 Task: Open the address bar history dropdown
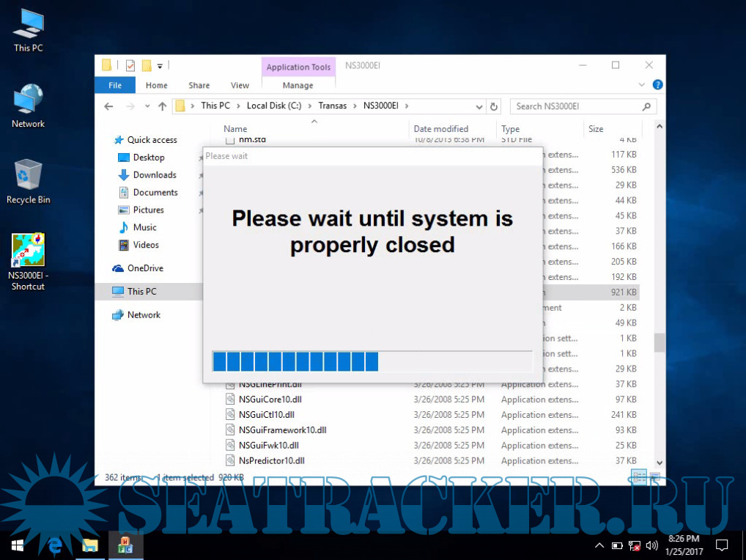(x=479, y=106)
